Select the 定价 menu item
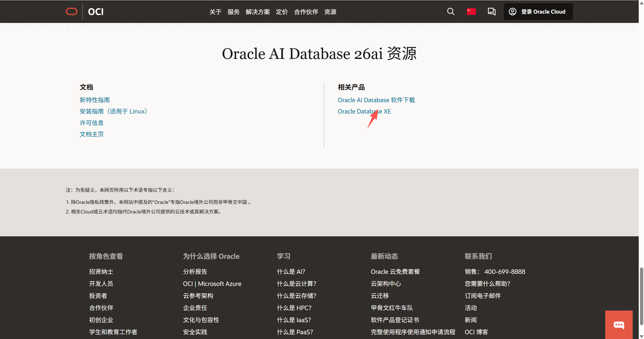The width and height of the screenshot is (644, 339). click(x=282, y=12)
